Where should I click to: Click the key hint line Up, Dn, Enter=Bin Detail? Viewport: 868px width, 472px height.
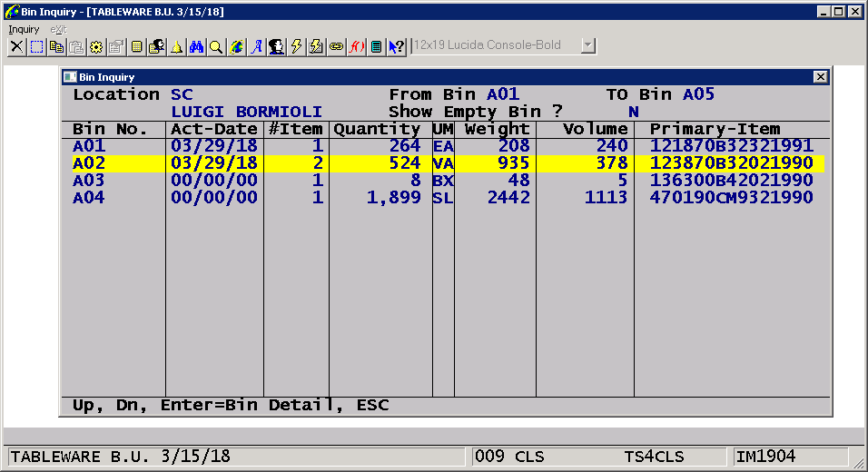click(231, 405)
